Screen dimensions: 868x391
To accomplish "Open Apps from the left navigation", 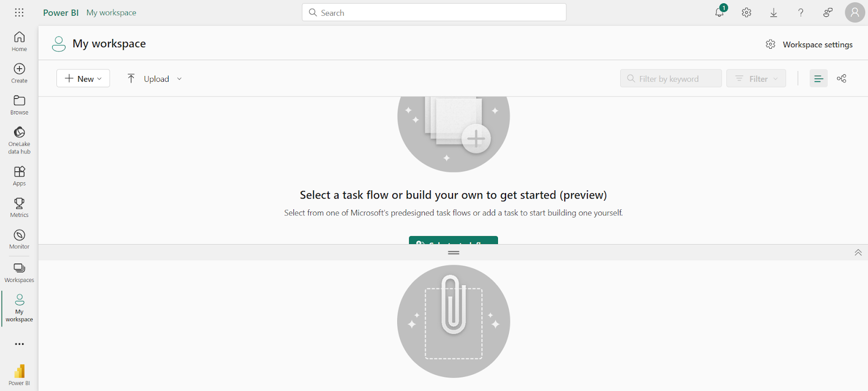I will pos(19,176).
